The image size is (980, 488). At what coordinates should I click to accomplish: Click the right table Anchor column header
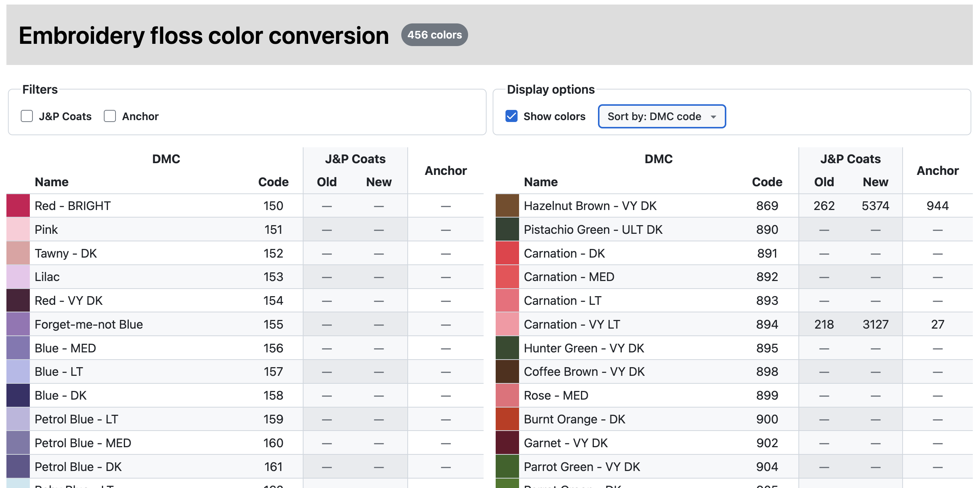pyautogui.click(x=937, y=170)
